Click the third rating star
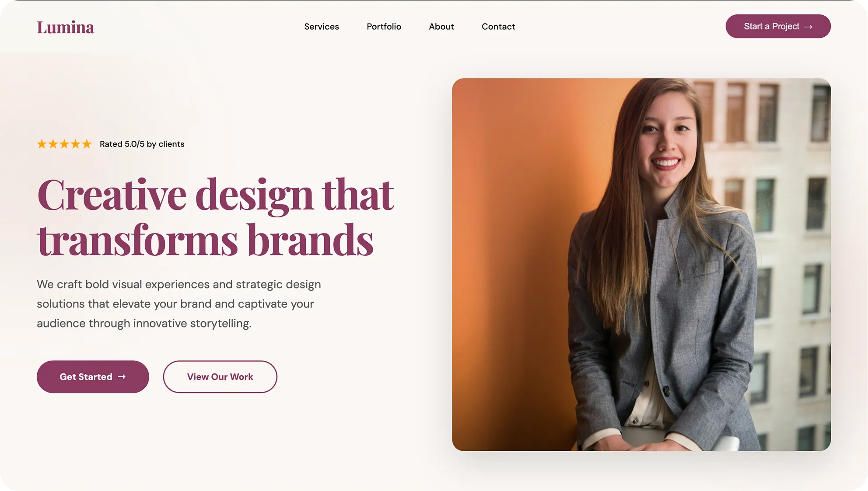Screen dimensions: 868x491 coord(64,144)
